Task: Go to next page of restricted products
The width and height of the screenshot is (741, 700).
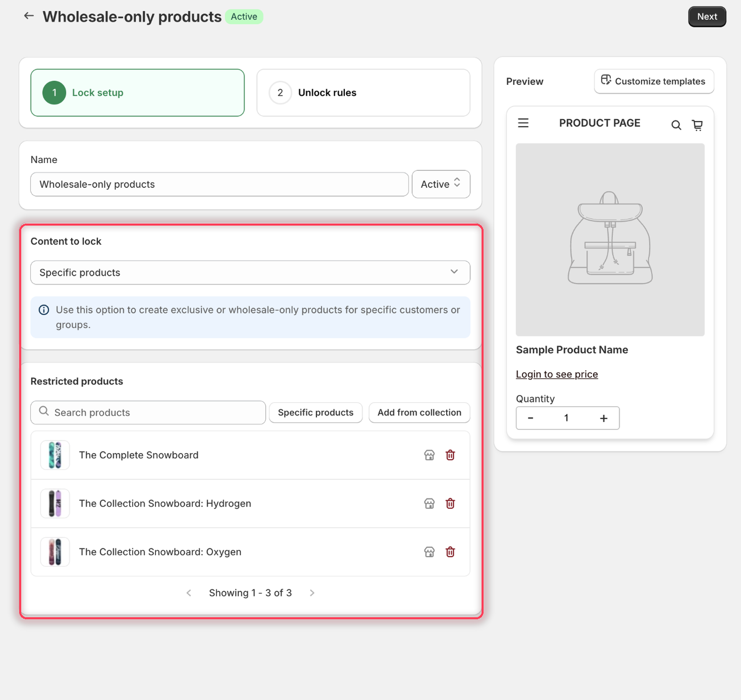Action: coord(312,593)
